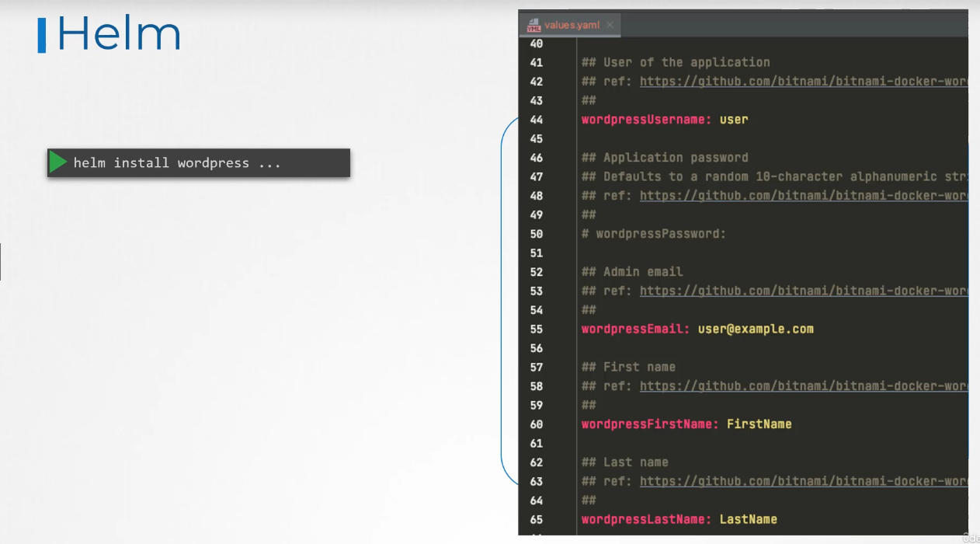Image resolution: width=980 pixels, height=544 pixels.
Task: Close the values.yaml editor tab
Action: pyautogui.click(x=610, y=25)
